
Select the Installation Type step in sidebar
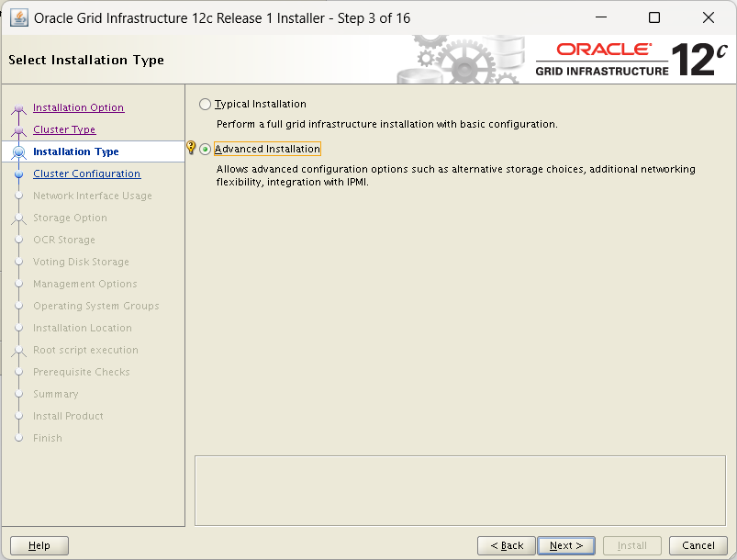(x=75, y=151)
